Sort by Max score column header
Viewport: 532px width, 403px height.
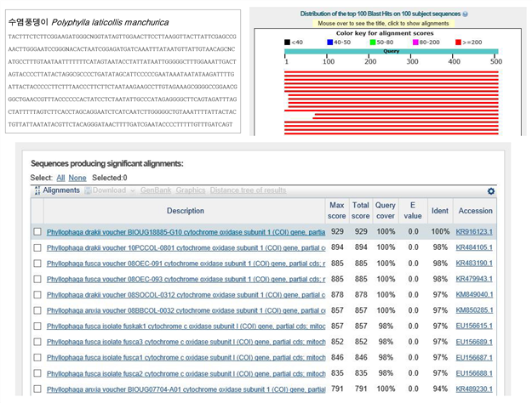[x=336, y=211]
